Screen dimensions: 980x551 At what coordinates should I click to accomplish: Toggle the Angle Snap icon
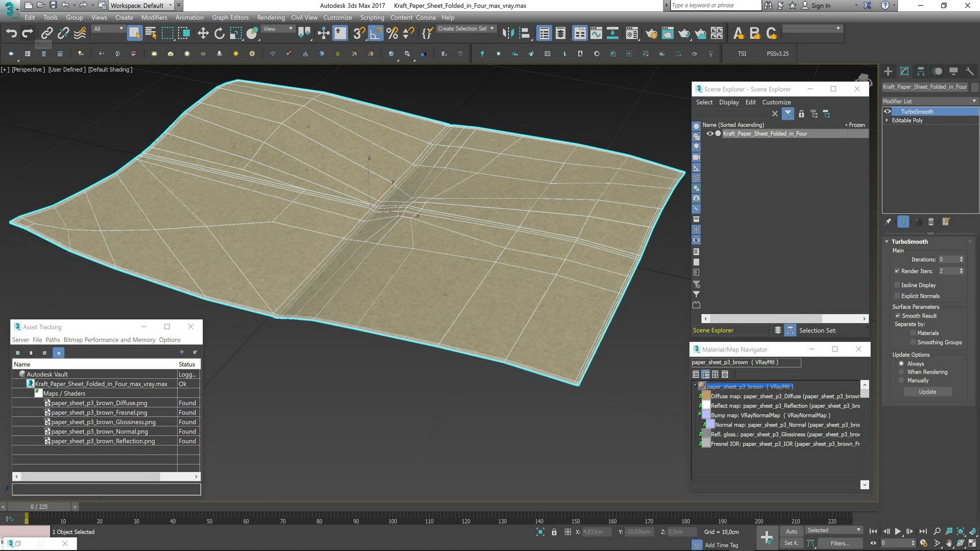[375, 34]
